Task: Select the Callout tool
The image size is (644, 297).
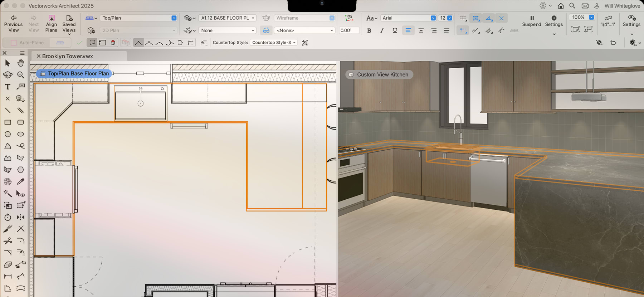Action: (x=21, y=87)
